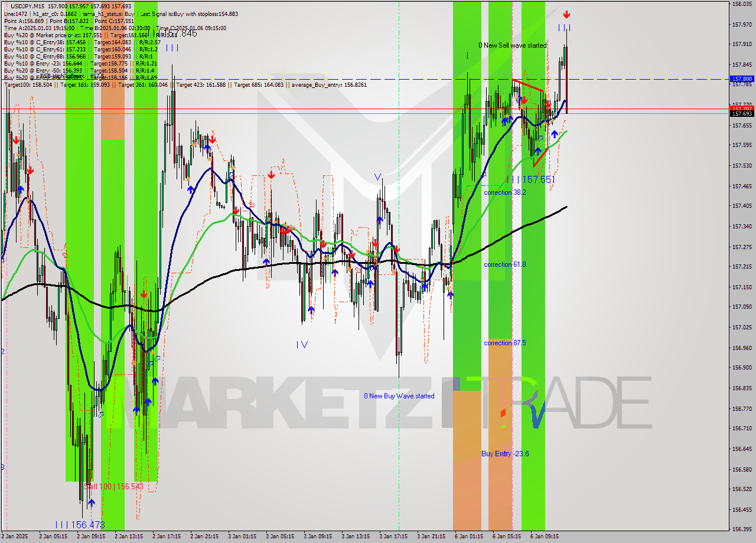Image resolution: width=756 pixels, height=543 pixels.
Task: Select the 'correction 38.2' label
Action: (x=505, y=192)
